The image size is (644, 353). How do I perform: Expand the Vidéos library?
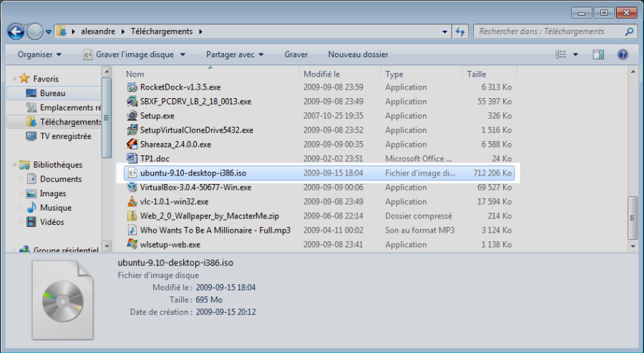(x=21, y=222)
